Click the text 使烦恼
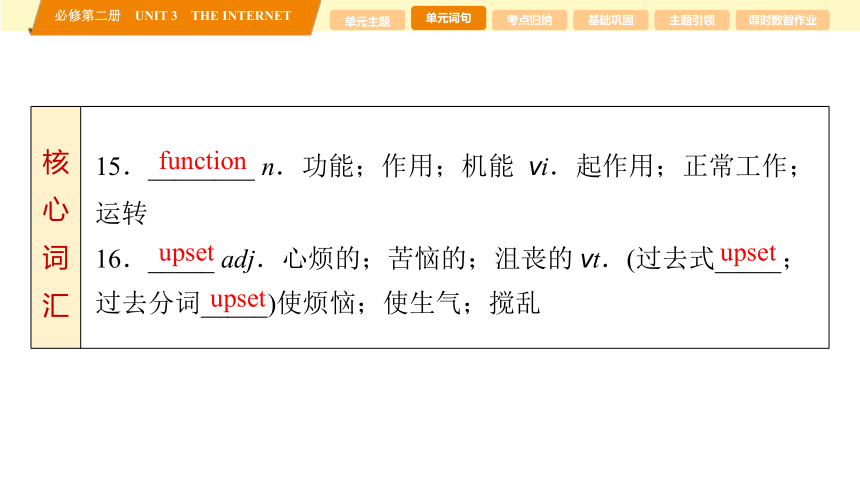Screen dimensions: 860x484 (316, 303)
